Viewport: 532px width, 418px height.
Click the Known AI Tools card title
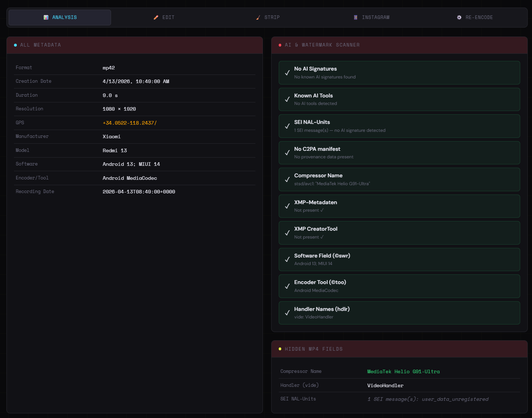[313, 96]
